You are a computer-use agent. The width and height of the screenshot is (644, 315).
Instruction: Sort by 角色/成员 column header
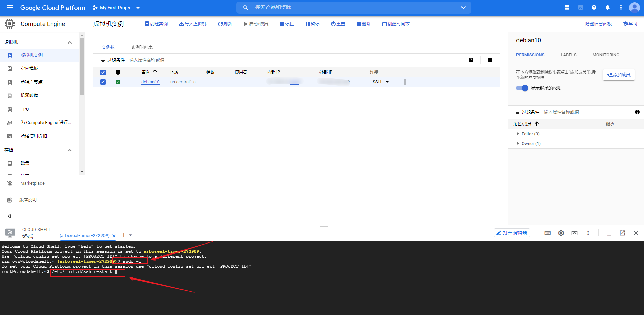pyautogui.click(x=526, y=124)
